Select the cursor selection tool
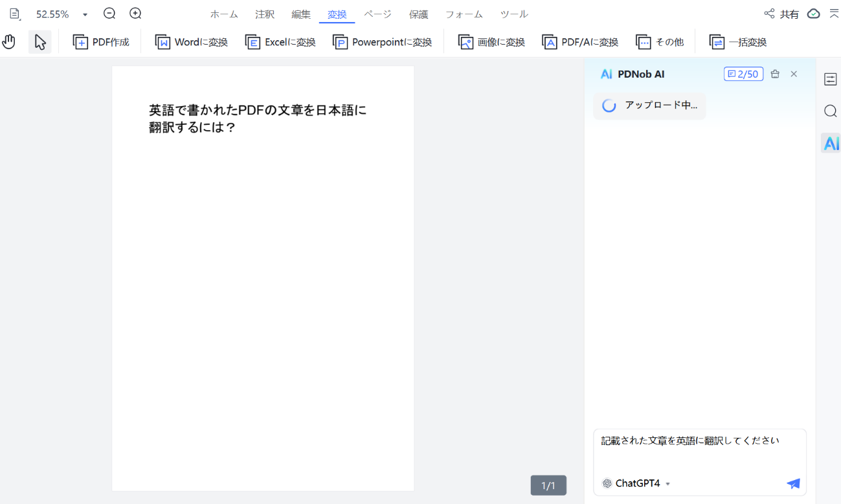The width and height of the screenshot is (841, 504). click(x=39, y=41)
